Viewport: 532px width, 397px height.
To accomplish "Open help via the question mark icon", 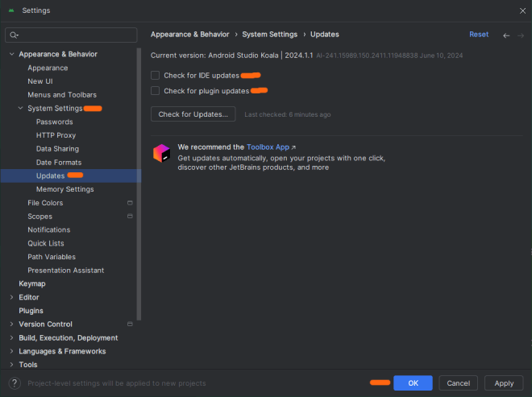I will (x=15, y=383).
